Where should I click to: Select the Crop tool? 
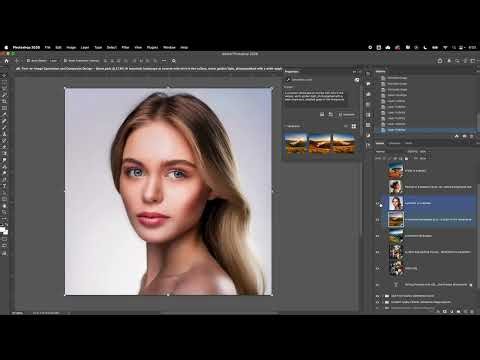pyautogui.click(x=4, y=102)
